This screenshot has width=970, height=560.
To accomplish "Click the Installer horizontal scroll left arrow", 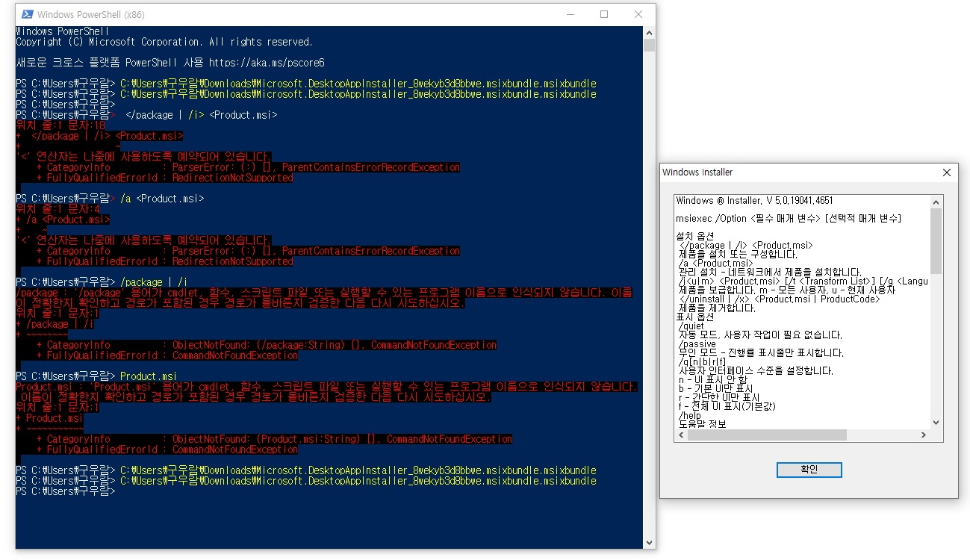I will point(681,435).
